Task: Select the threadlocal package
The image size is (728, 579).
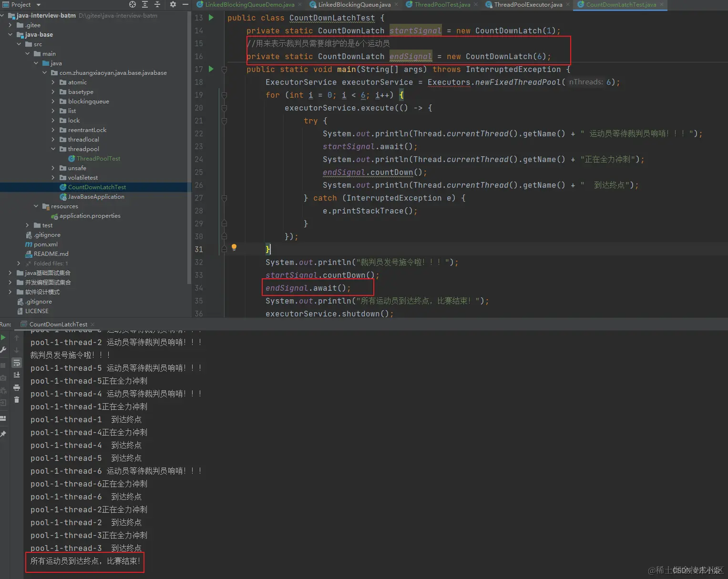Action: (83, 140)
